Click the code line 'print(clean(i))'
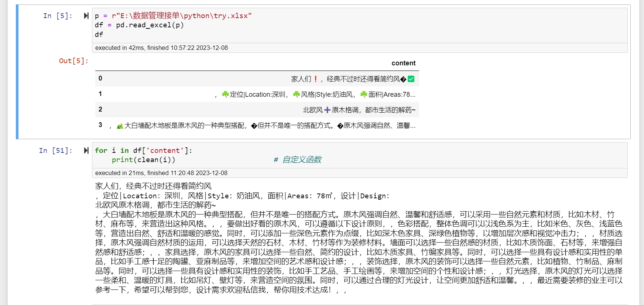The image size is (644, 305). tap(144, 160)
